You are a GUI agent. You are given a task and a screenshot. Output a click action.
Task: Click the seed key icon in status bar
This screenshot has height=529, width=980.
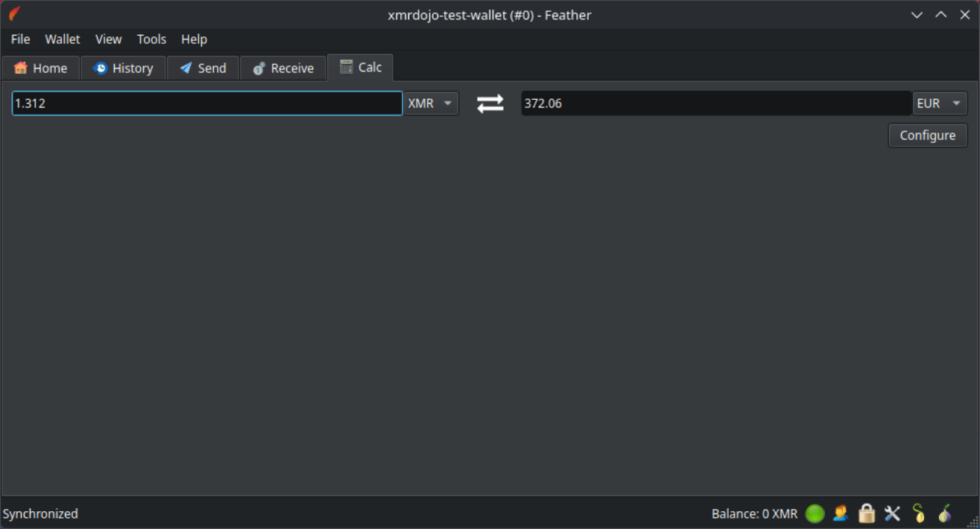coord(919,513)
